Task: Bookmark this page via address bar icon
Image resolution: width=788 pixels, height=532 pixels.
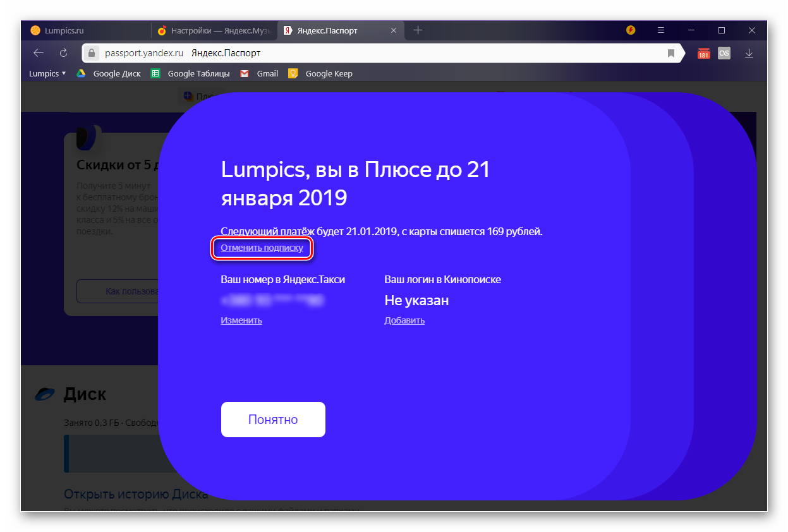Action: tap(671, 54)
